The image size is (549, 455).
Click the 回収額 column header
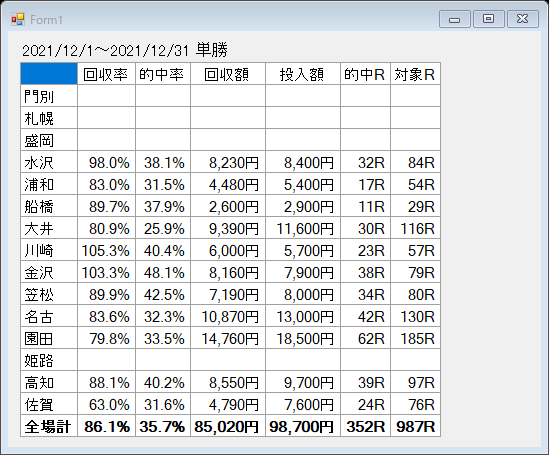pos(228,74)
